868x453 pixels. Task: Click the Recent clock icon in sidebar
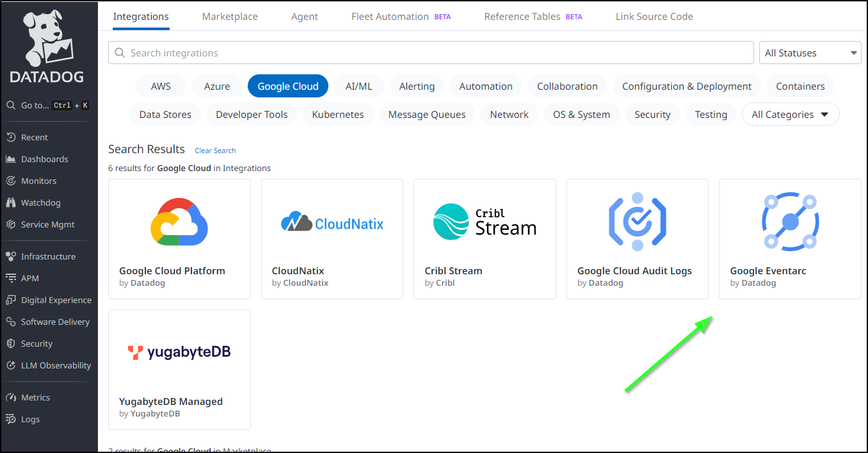[x=11, y=137]
